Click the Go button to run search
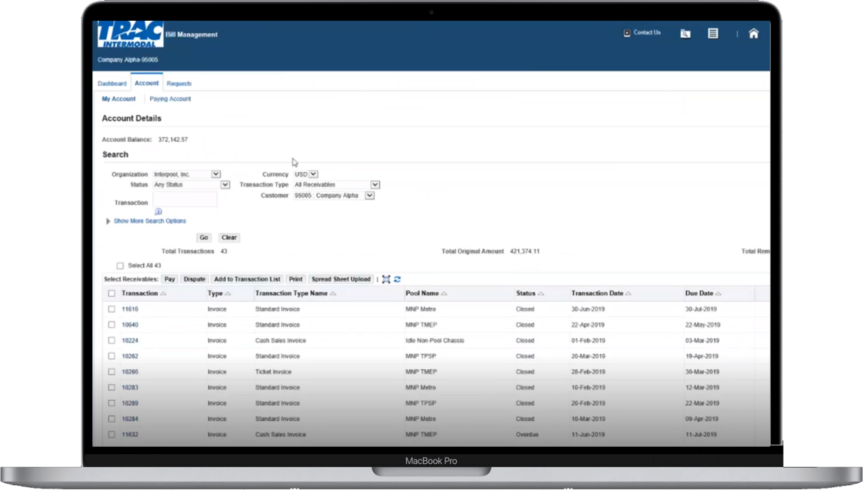This screenshot has width=863, height=504. coord(204,237)
